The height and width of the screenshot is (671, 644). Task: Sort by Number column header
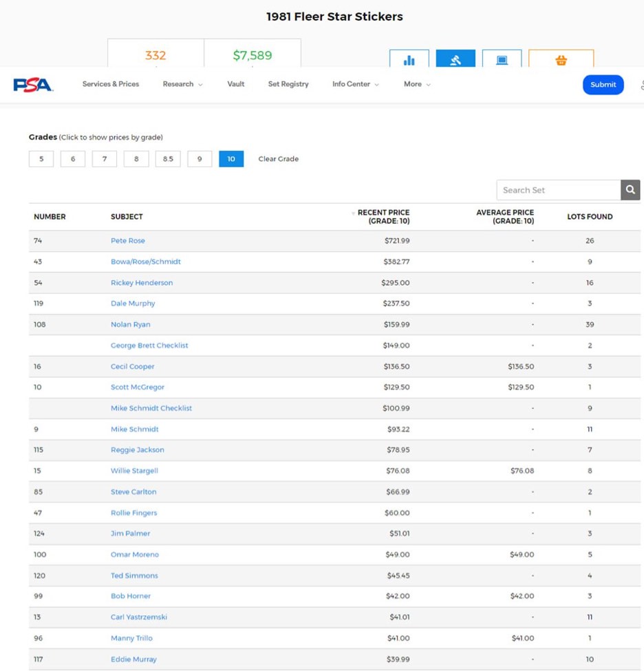click(50, 217)
